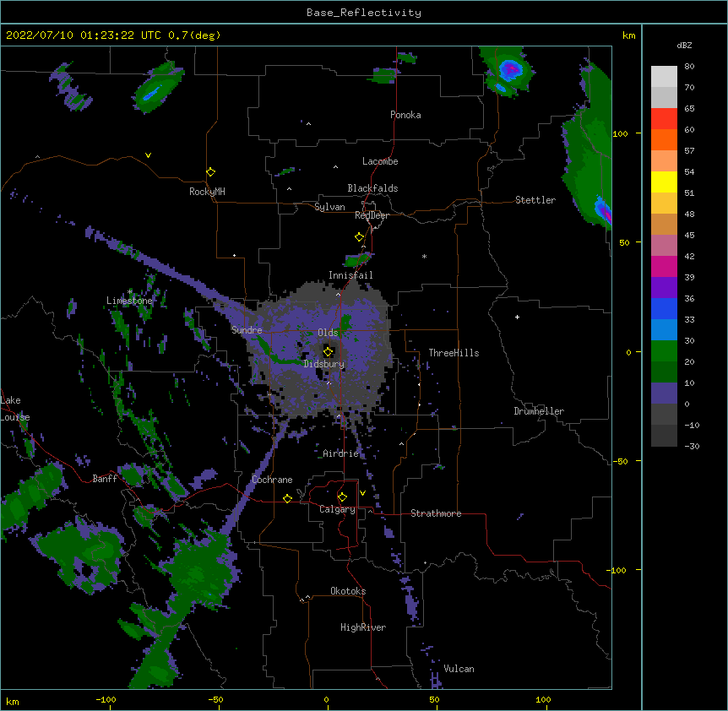
Task: Click the radar site diamond between Olds and Didsbury
Action: (x=329, y=351)
